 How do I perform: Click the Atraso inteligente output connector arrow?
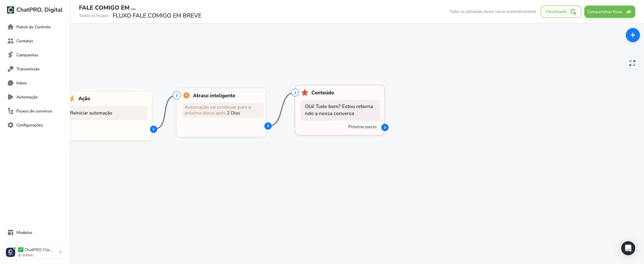tap(268, 126)
